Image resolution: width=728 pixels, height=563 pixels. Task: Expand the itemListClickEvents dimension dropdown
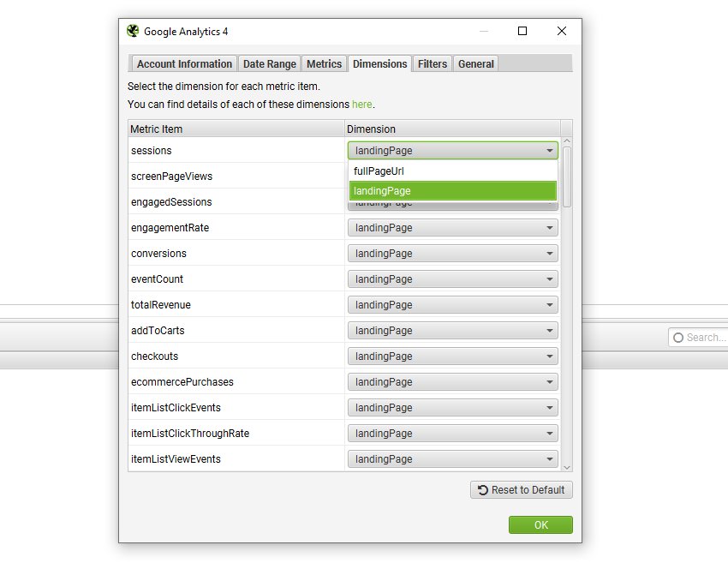pos(453,408)
